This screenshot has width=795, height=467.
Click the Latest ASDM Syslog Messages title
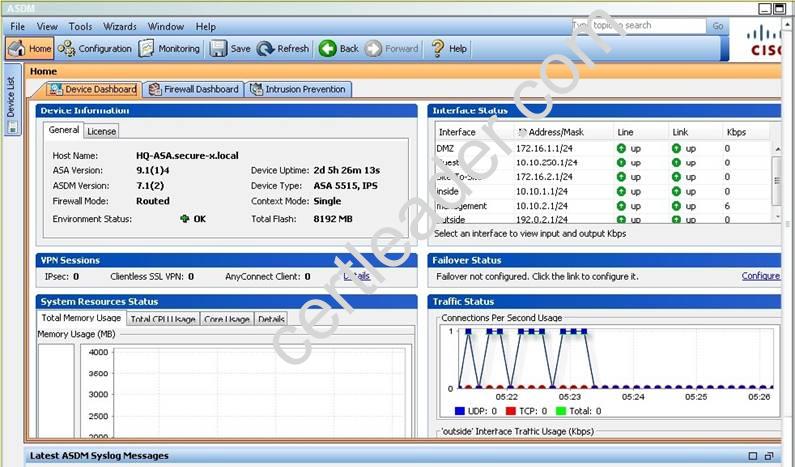99,456
